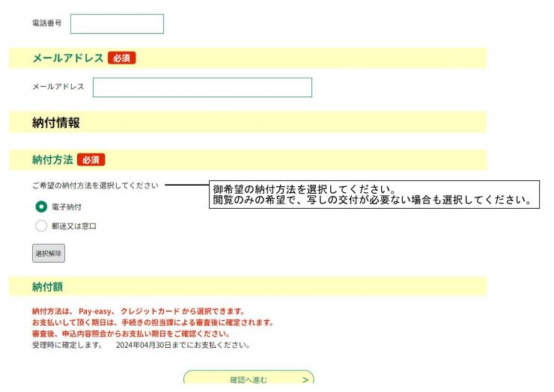Click the 受理時に確定します text
Viewport: 554px width, 392px height.
(67, 345)
